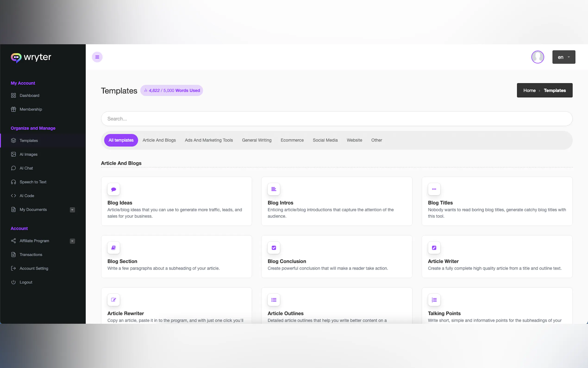The image size is (588, 368).
Task: Click the Blog Conclusion checkmark icon
Action: (274, 247)
